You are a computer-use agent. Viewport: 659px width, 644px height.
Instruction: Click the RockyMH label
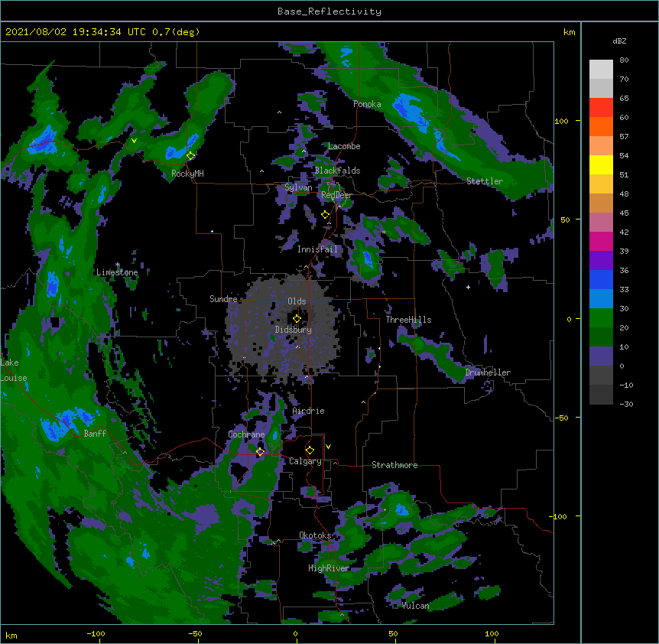[187, 174]
